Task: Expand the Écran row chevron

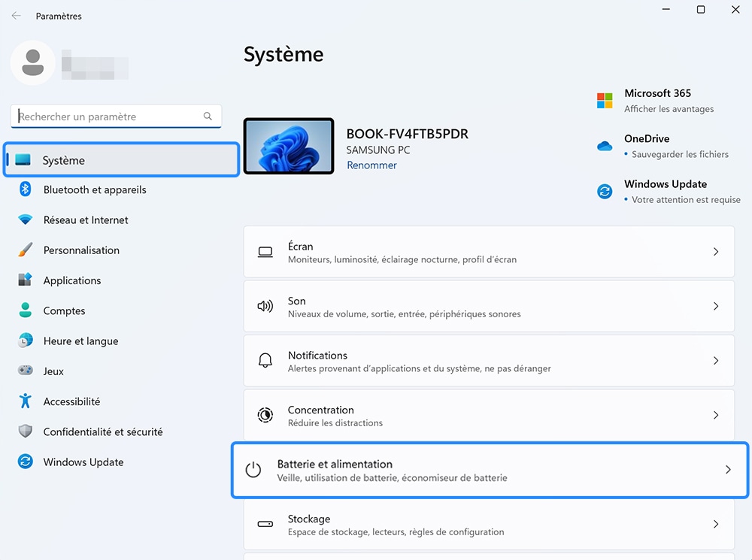Action: click(x=716, y=252)
